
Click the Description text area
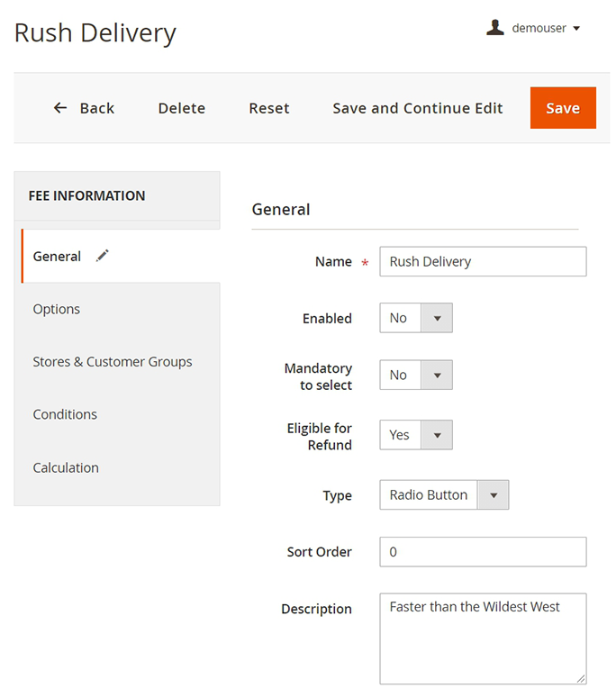coord(483,638)
